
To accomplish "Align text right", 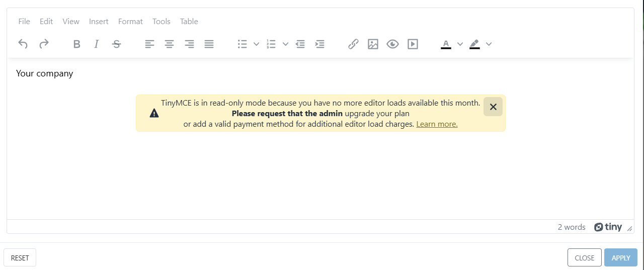I will [189, 44].
